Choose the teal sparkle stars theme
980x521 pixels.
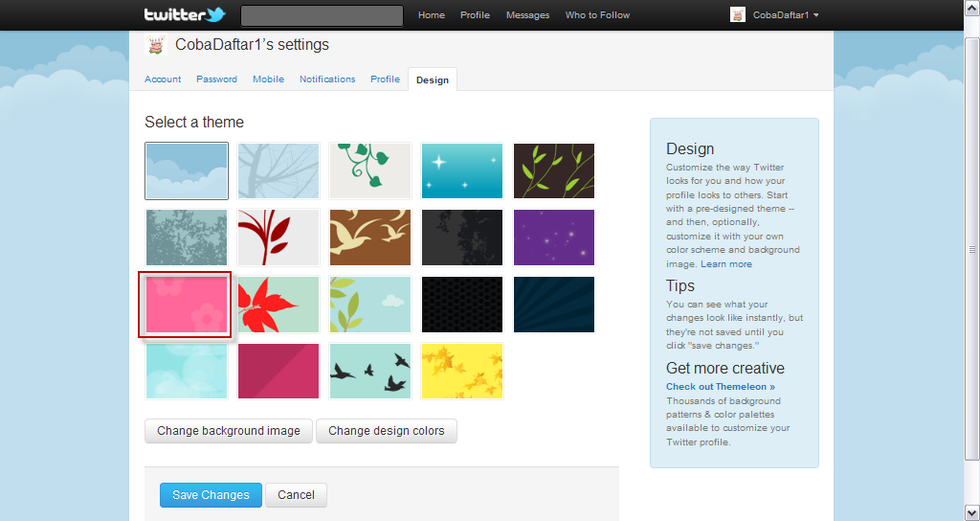pos(462,170)
